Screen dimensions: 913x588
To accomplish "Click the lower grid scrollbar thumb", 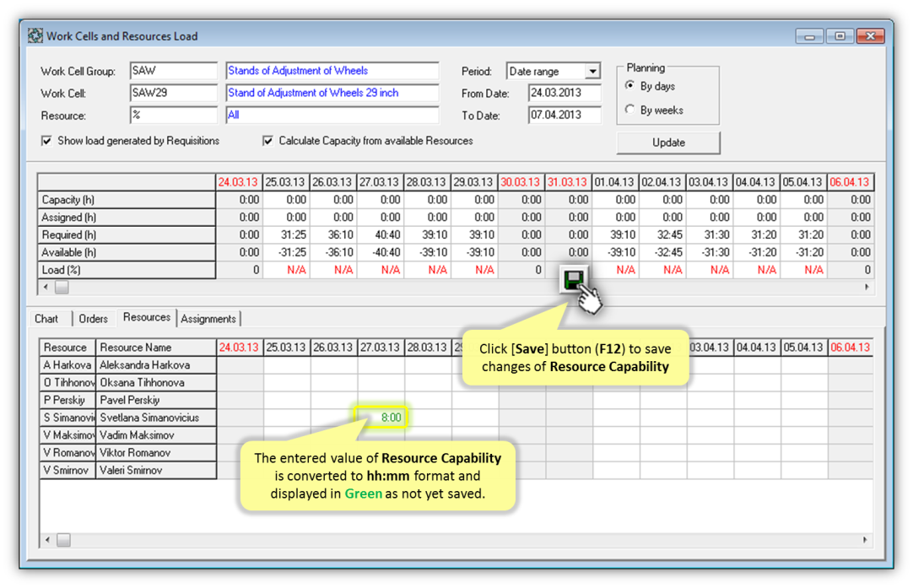I will pyautogui.click(x=63, y=540).
